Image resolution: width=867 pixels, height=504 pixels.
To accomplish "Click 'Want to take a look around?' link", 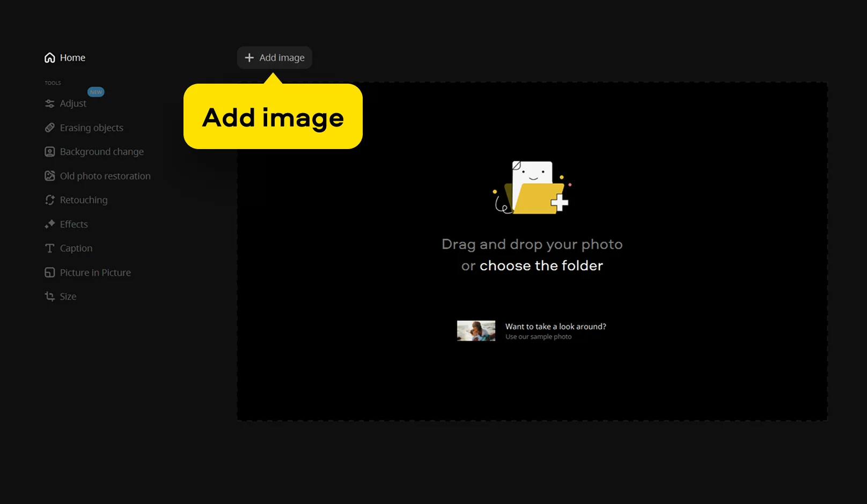I will pos(556,327).
